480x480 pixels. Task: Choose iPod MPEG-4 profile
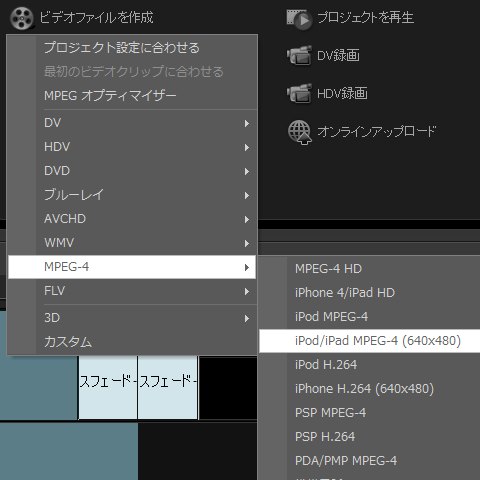coord(370,317)
